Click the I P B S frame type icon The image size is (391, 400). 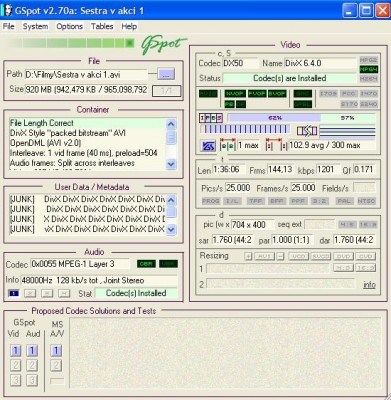(x=211, y=118)
